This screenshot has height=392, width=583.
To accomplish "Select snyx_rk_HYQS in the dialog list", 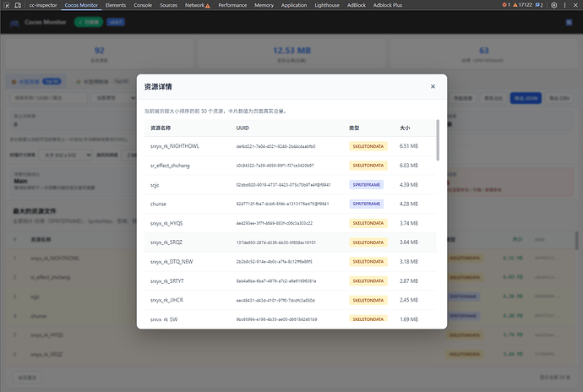I will coord(166,223).
